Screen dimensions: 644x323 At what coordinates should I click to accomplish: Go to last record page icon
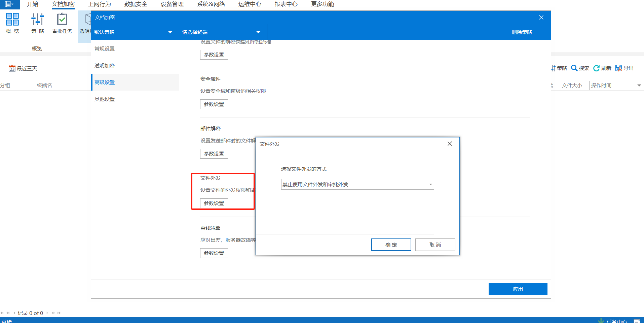(60, 313)
